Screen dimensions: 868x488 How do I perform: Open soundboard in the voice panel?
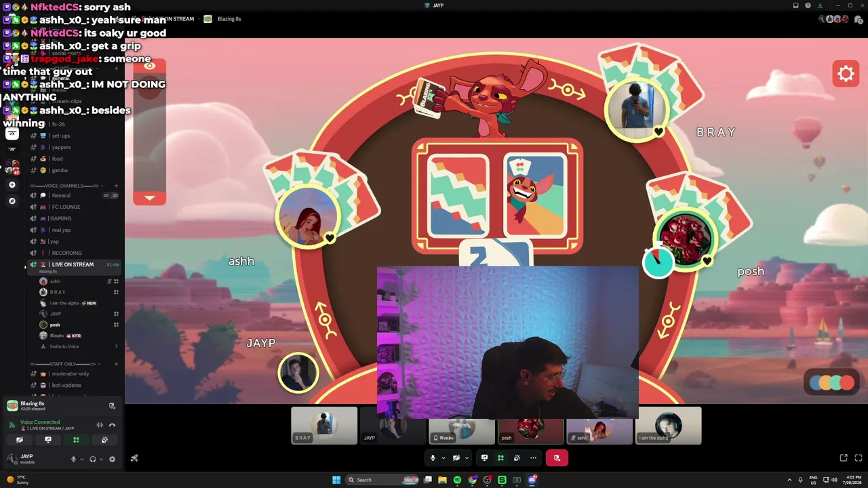(104, 440)
